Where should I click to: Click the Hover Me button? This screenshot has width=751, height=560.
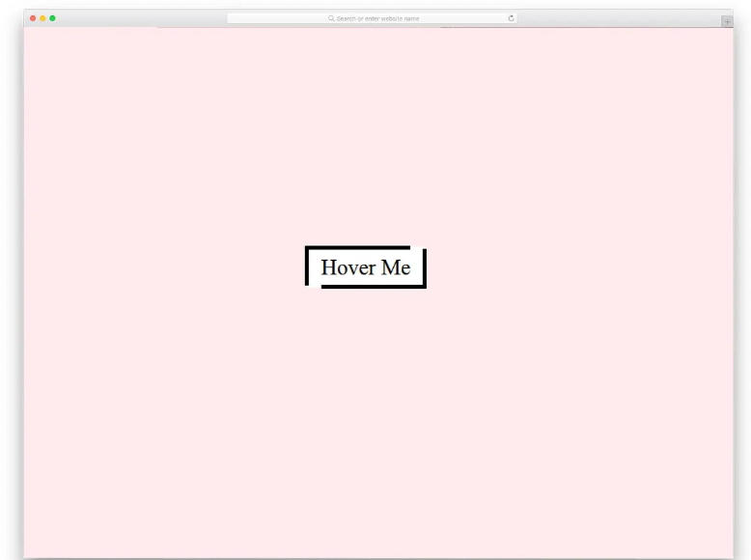(365, 267)
